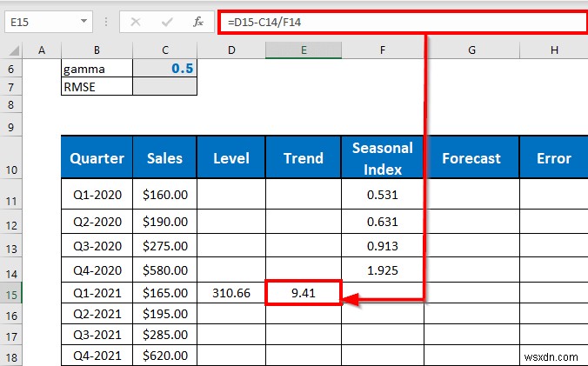Viewport: 588px width, 366px height.
Task: Select the Q2-2020 cell
Action: point(97,221)
